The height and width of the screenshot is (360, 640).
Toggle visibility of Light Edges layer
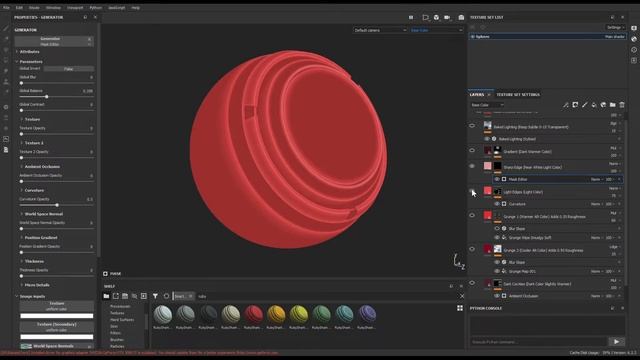click(472, 191)
